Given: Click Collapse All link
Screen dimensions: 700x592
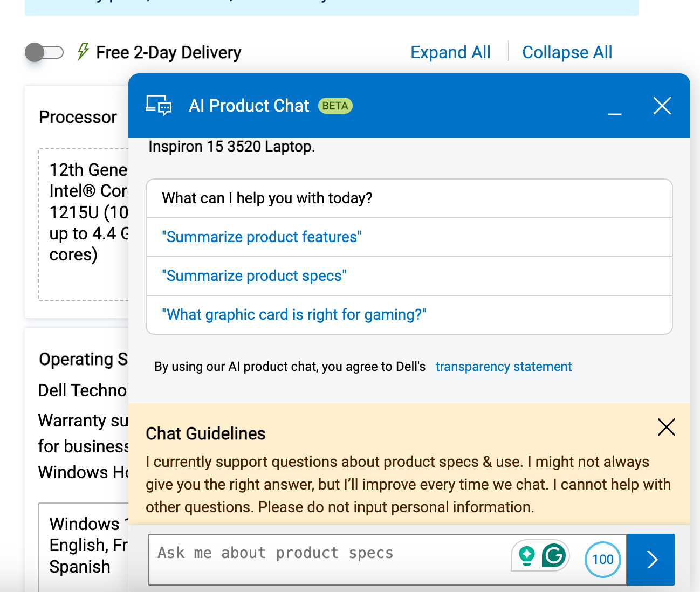Looking at the screenshot, I should [x=567, y=52].
